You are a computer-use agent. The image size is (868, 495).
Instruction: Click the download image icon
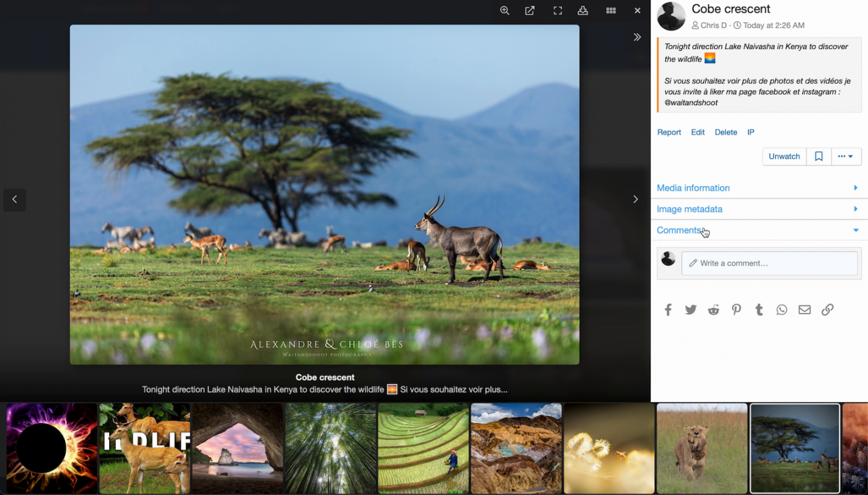click(x=583, y=11)
